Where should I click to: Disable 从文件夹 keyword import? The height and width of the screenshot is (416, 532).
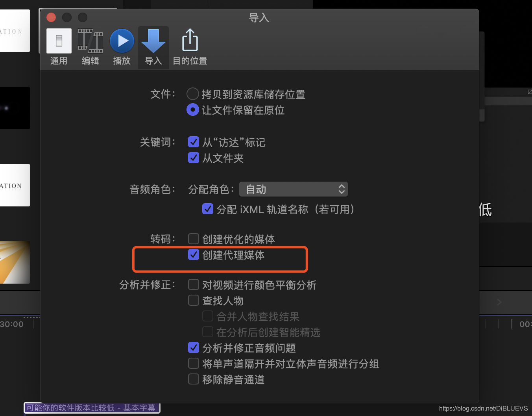click(193, 158)
